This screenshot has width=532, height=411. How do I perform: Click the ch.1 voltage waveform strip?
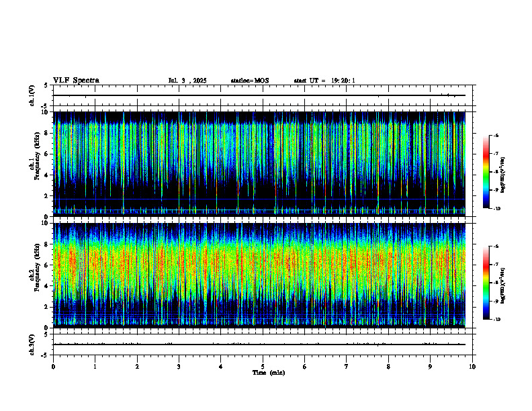(263, 95)
